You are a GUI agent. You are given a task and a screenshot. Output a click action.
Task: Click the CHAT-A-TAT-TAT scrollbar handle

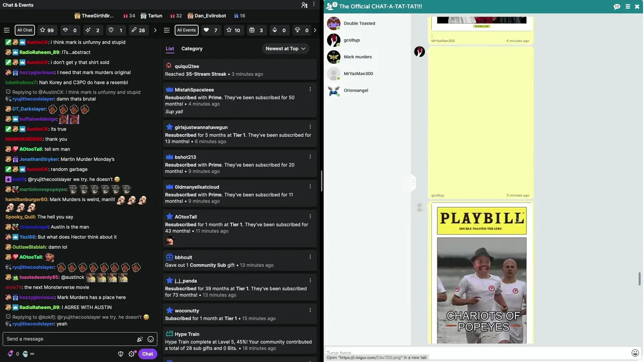(x=640, y=279)
